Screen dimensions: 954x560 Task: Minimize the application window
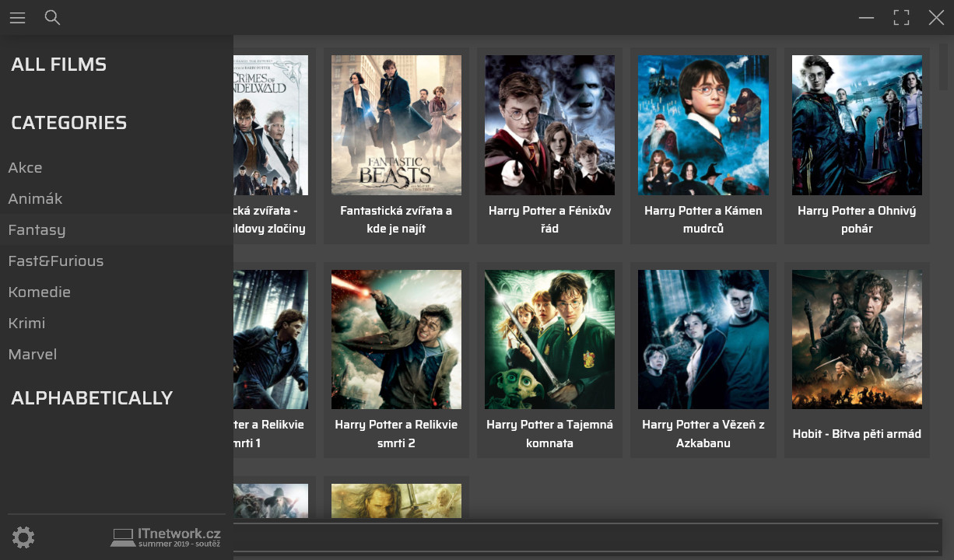[866, 18]
